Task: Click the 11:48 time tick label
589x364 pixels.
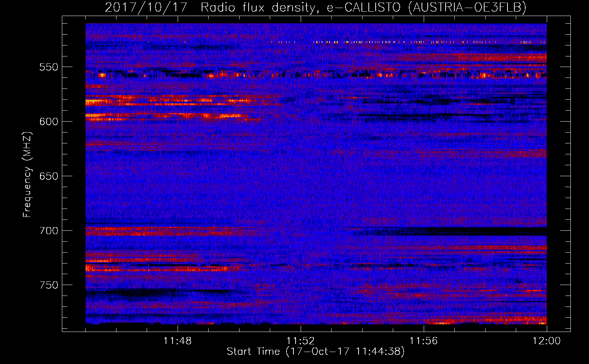Action: pos(178,341)
